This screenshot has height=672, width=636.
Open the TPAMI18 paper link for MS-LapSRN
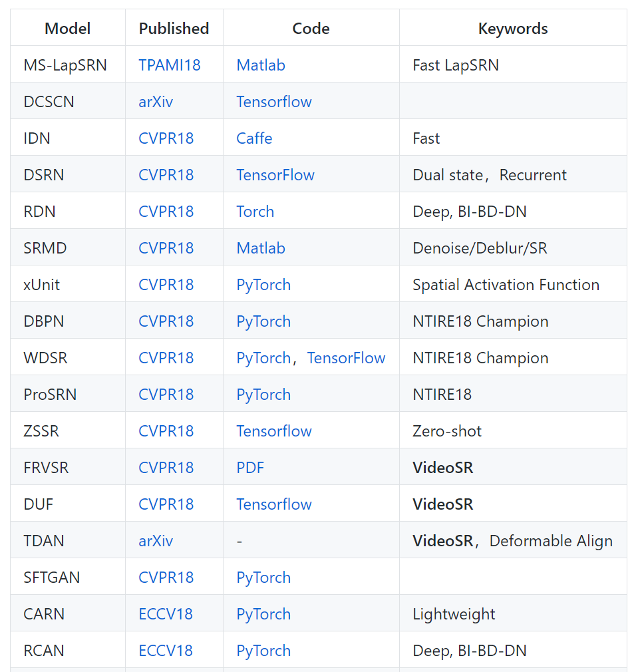click(x=169, y=65)
